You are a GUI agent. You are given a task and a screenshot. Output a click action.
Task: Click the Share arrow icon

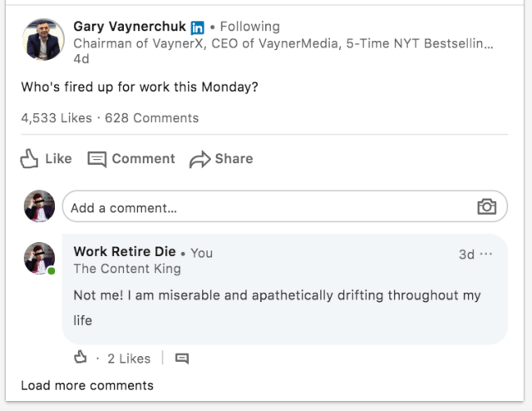[200, 159]
